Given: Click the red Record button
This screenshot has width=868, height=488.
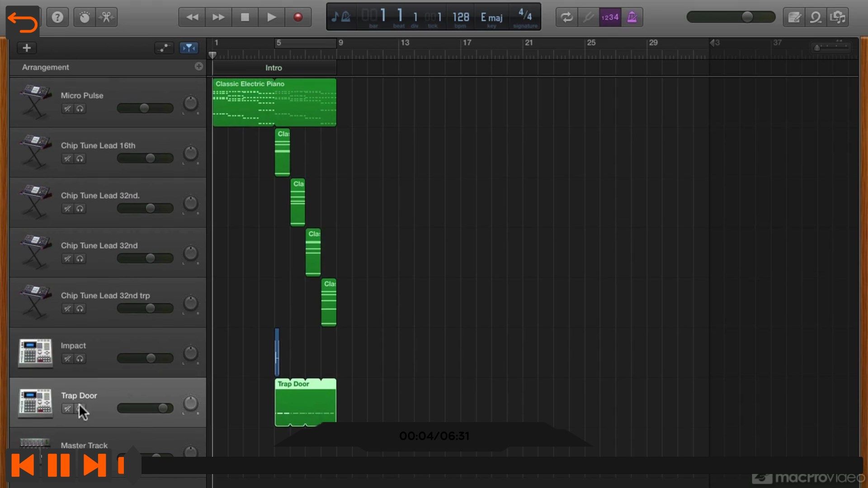Looking at the screenshot, I should [298, 17].
